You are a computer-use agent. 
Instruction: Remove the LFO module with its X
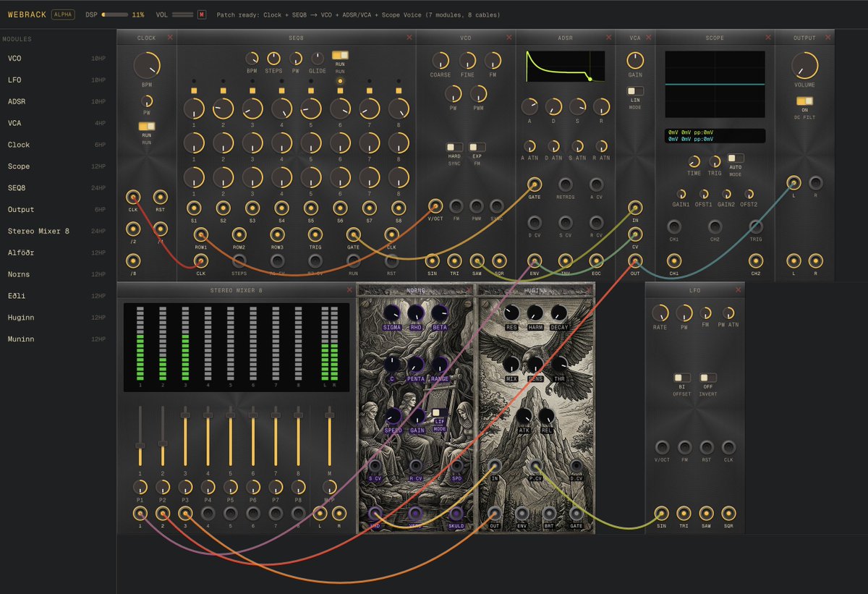tap(738, 290)
